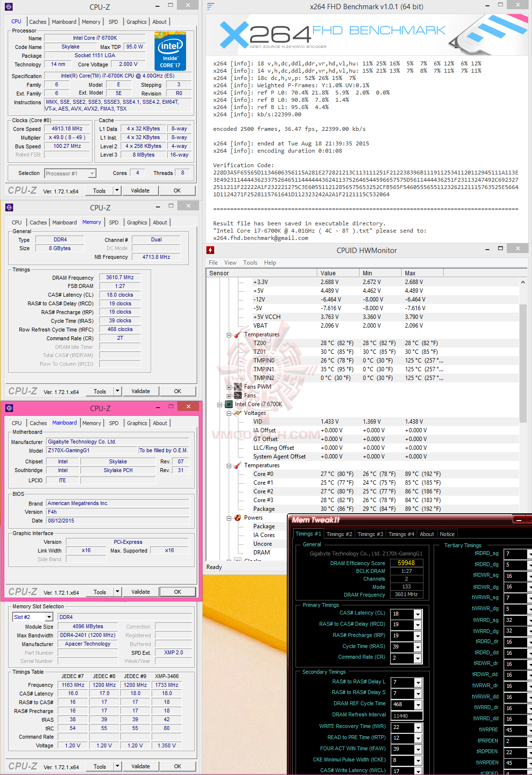
Task: Open CAS# Latency dropdown in MemTweakIt
Action: [418, 614]
